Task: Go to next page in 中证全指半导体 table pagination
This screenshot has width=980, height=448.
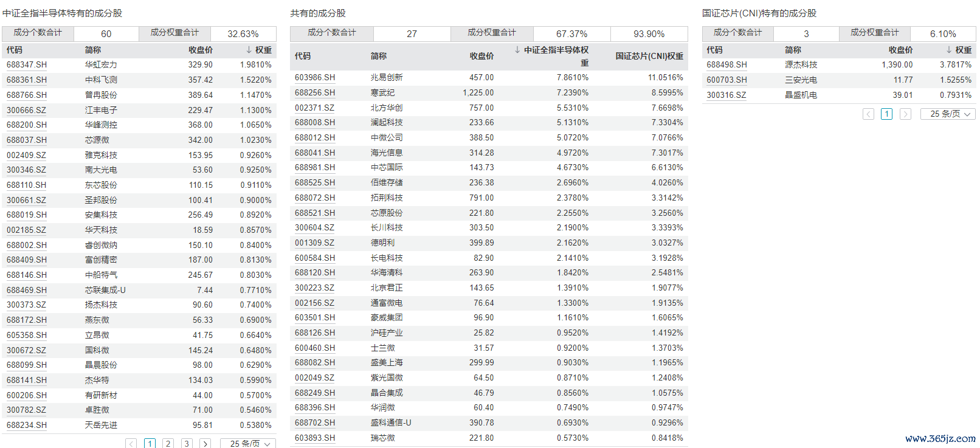Action: [205, 444]
